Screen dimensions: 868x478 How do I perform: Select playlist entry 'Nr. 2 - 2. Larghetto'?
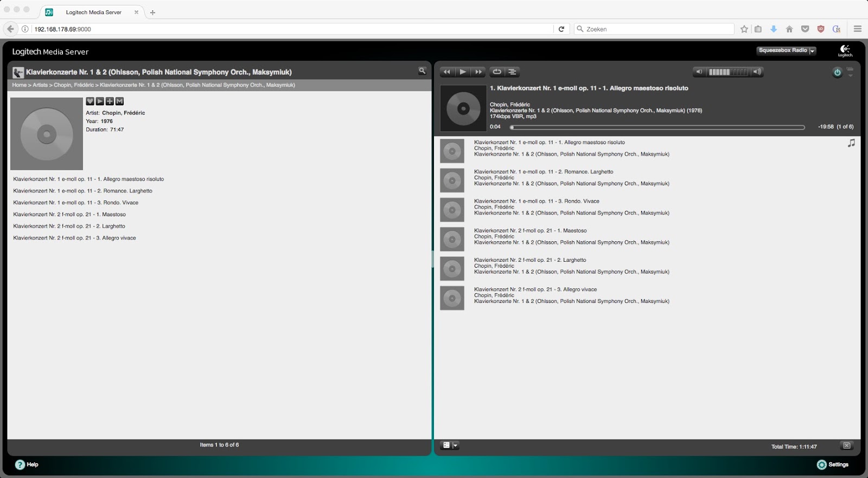530,260
